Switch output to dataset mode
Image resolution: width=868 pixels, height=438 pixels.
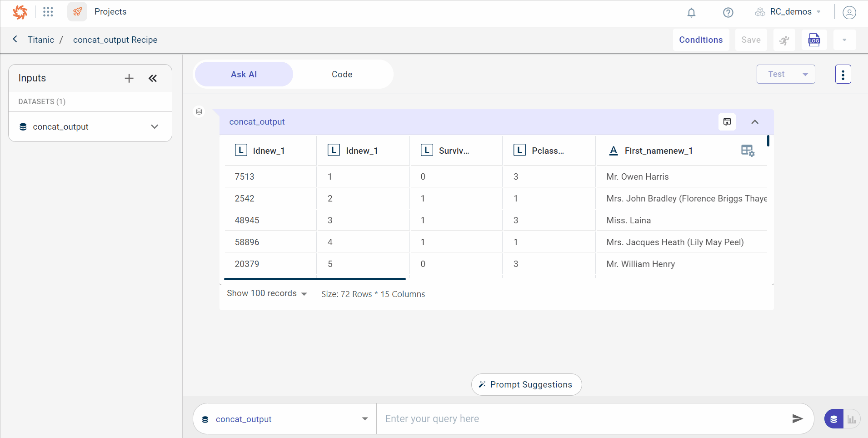click(x=834, y=419)
